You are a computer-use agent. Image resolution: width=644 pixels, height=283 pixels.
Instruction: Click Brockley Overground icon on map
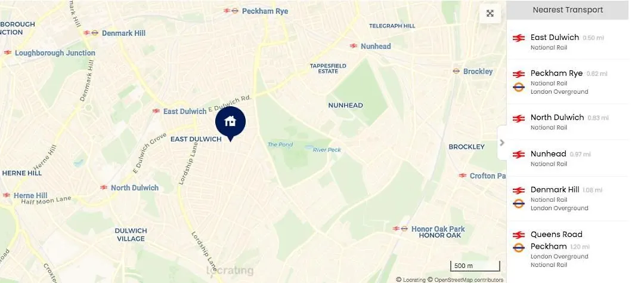pos(456,71)
